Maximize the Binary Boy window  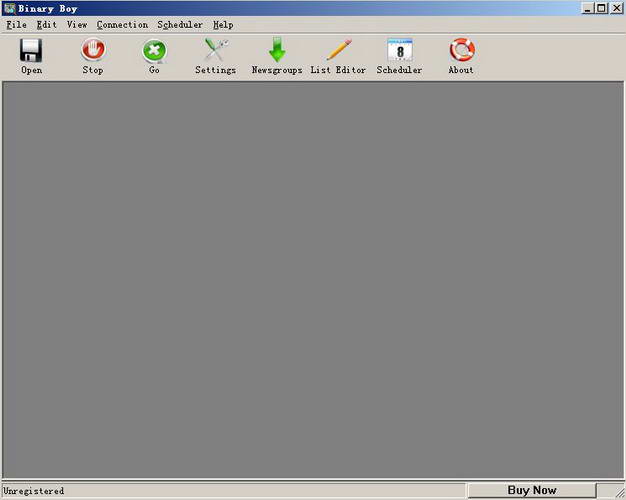coord(601,8)
